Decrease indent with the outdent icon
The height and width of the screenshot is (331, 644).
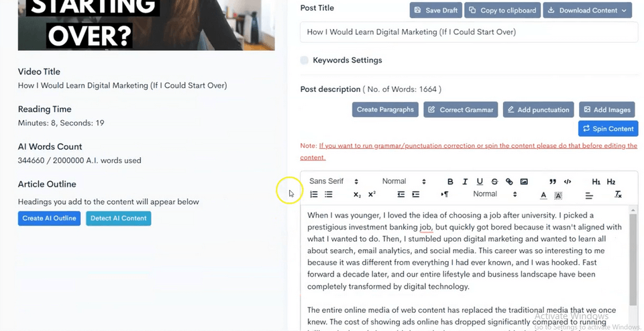[x=401, y=194]
